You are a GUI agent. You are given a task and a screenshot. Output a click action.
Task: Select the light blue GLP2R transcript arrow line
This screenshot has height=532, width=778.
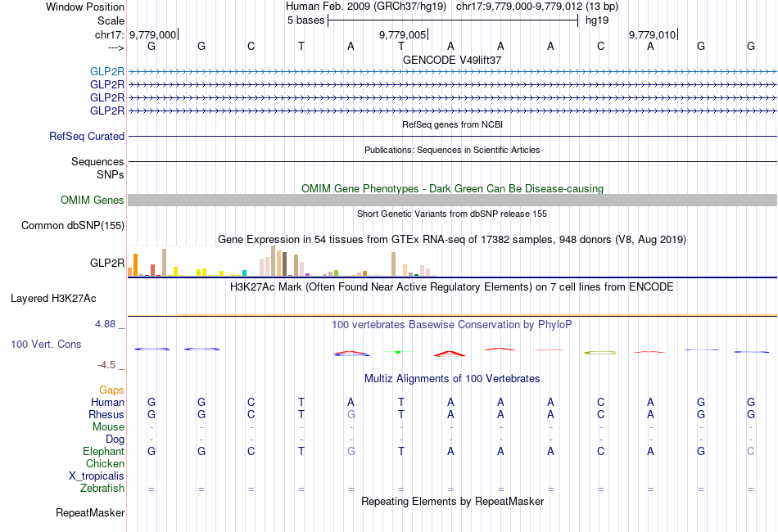[x=452, y=72]
